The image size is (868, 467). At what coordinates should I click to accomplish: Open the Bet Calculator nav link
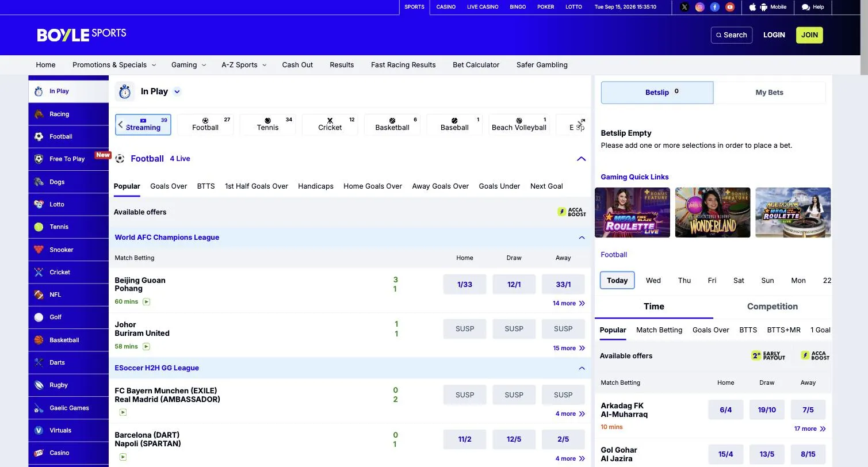pyautogui.click(x=476, y=65)
